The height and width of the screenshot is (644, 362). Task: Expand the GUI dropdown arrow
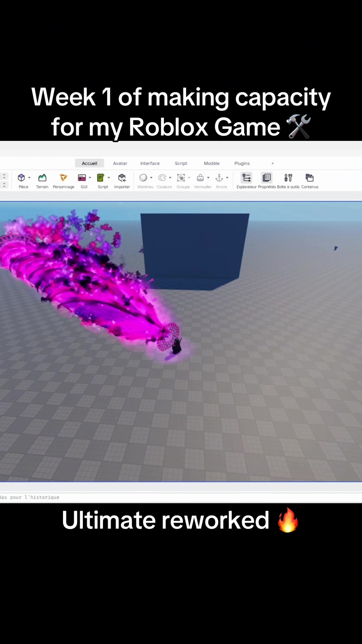point(90,178)
